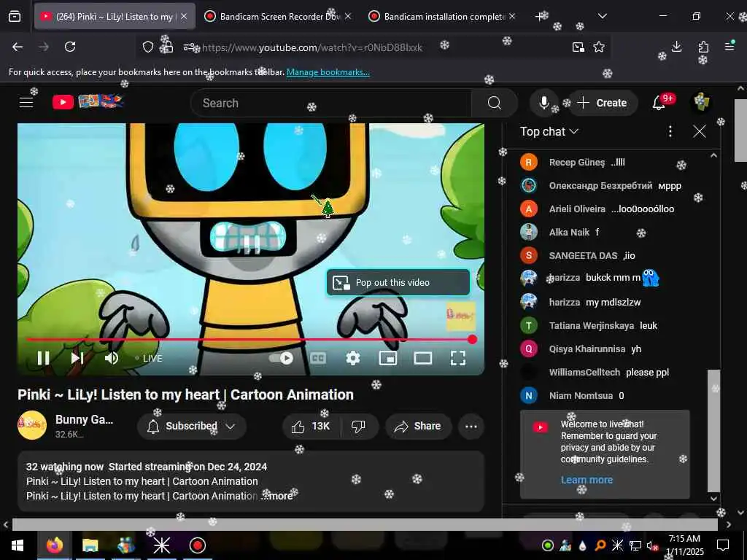The height and width of the screenshot is (560, 747).
Task: Open the Bunny Ga... channel avatar
Action: tap(32, 425)
